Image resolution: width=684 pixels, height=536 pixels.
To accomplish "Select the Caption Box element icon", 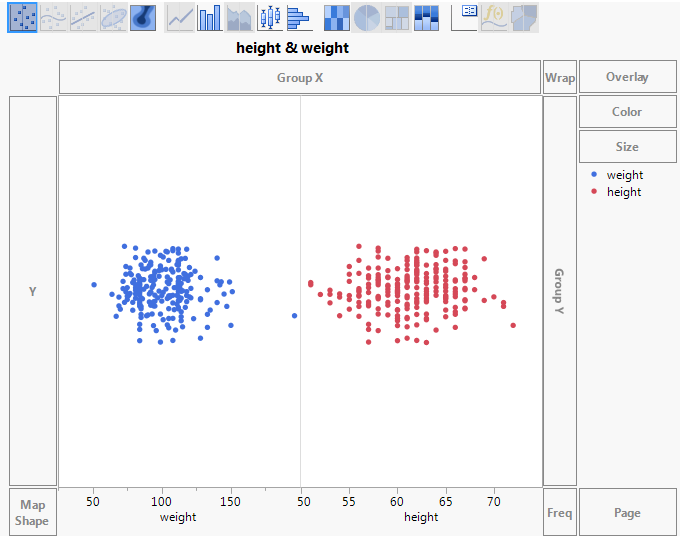I will coord(464,17).
